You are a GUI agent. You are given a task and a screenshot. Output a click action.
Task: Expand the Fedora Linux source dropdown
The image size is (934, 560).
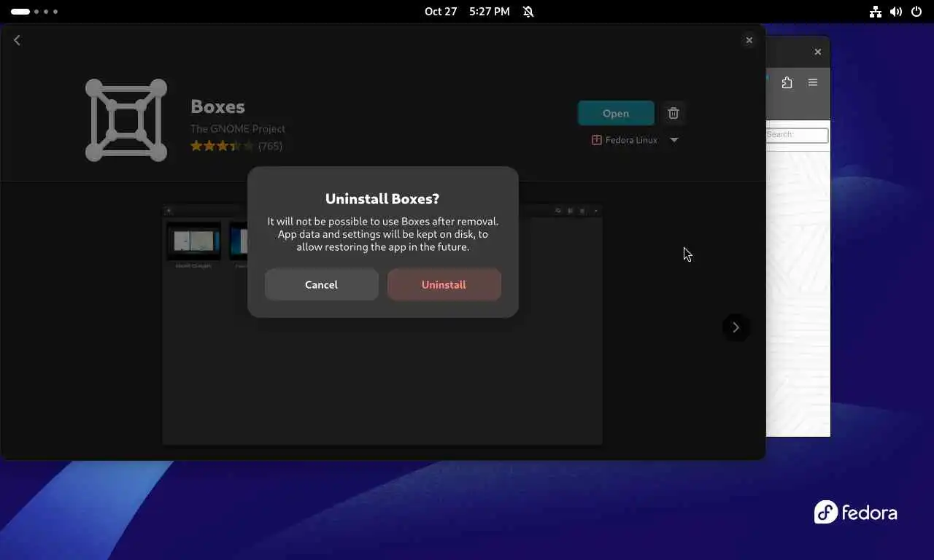coord(674,140)
